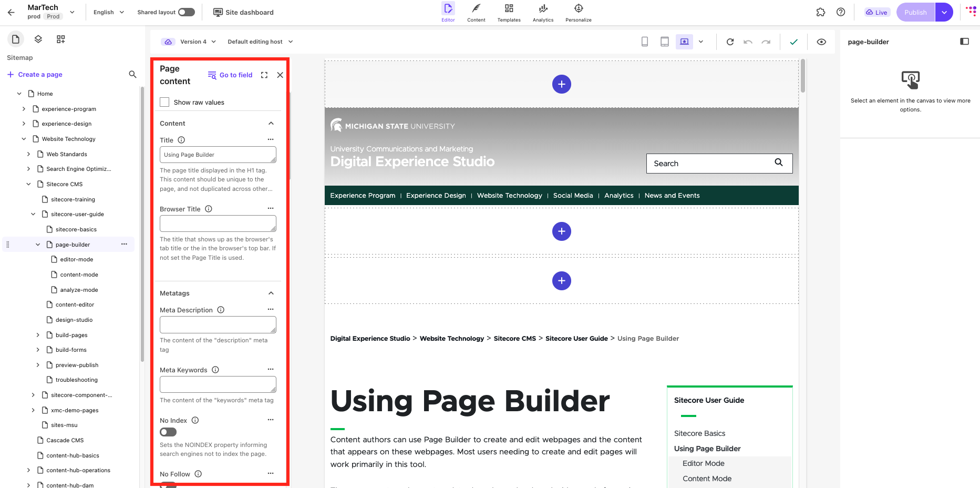Switch to mobile device preview

tap(645, 42)
